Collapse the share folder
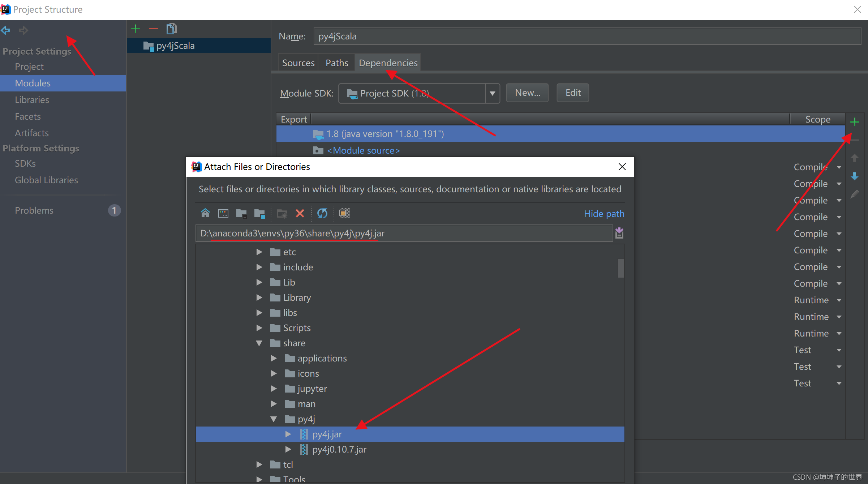868x484 pixels. (x=259, y=343)
